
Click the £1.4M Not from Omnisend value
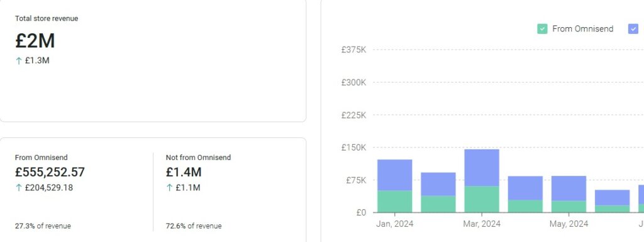[x=184, y=172]
